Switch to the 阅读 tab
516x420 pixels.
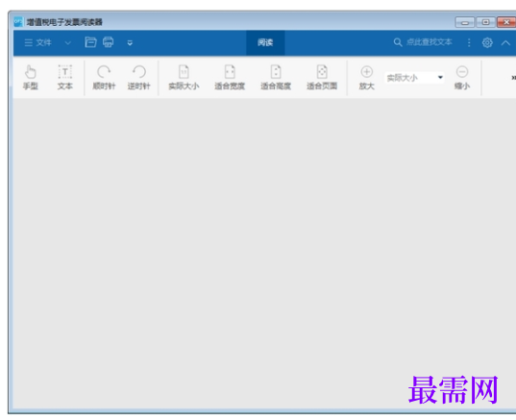point(265,42)
